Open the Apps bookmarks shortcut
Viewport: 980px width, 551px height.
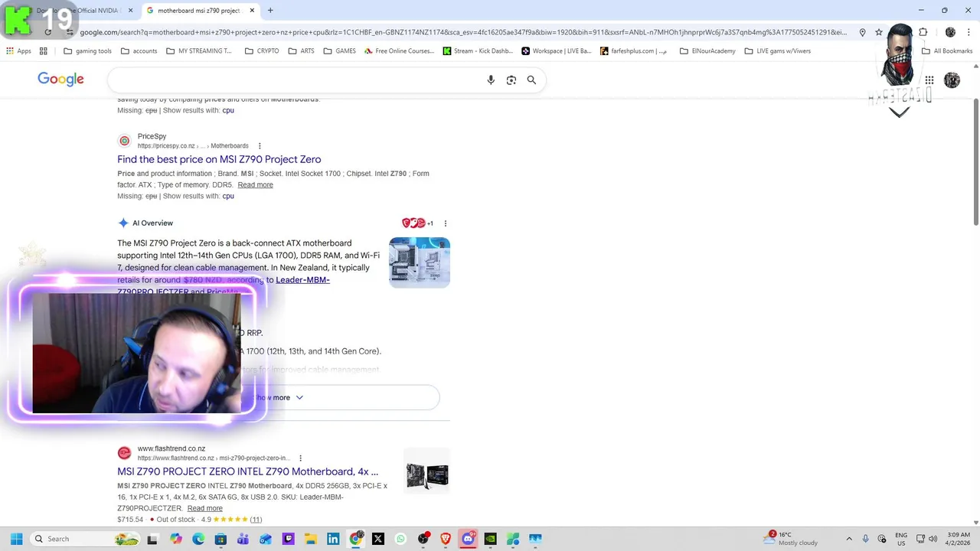[18, 51]
